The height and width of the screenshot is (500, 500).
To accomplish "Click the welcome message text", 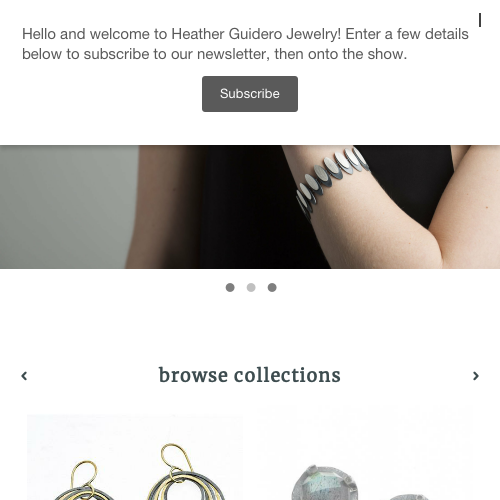I will (x=245, y=44).
